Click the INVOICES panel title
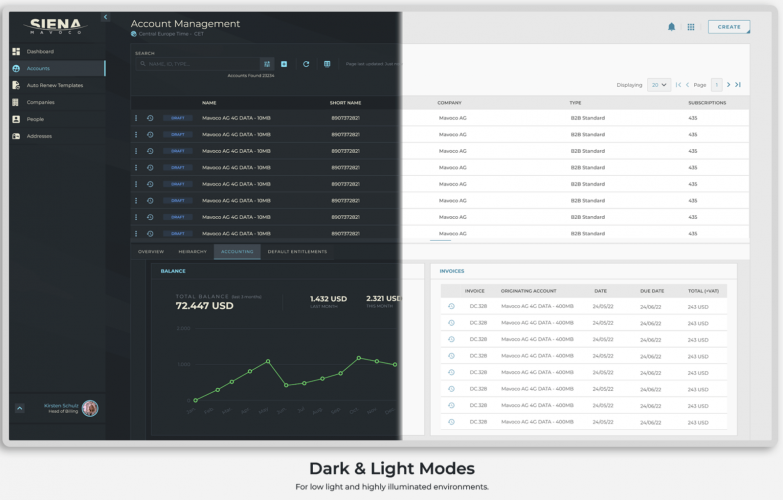This screenshot has height=500, width=783. pos(452,271)
